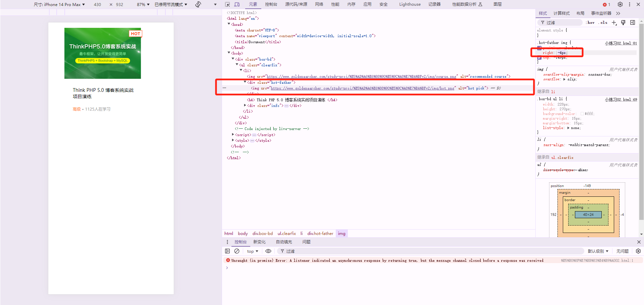The image size is (644, 305).
Task: Open the 小练习02.html:81 source link
Action: (x=621, y=43)
